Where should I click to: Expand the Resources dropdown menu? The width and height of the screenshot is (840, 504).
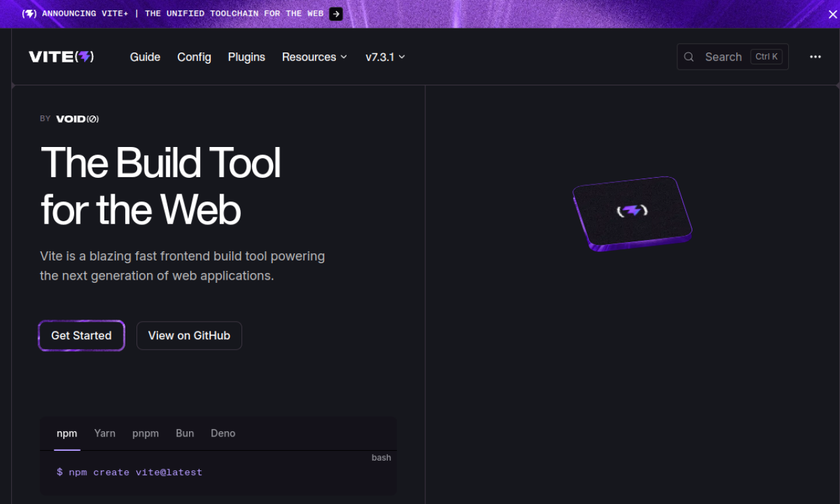(314, 57)
